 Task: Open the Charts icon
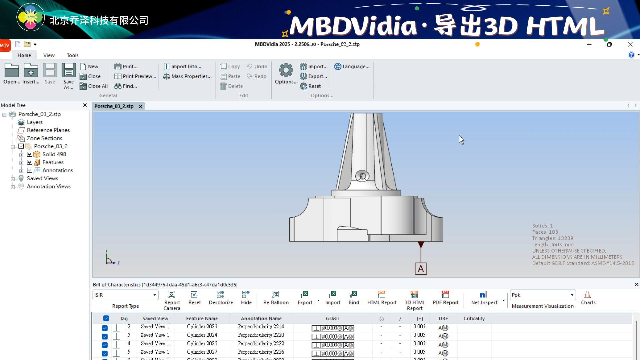pyautogui.click(x=587, y=295)
